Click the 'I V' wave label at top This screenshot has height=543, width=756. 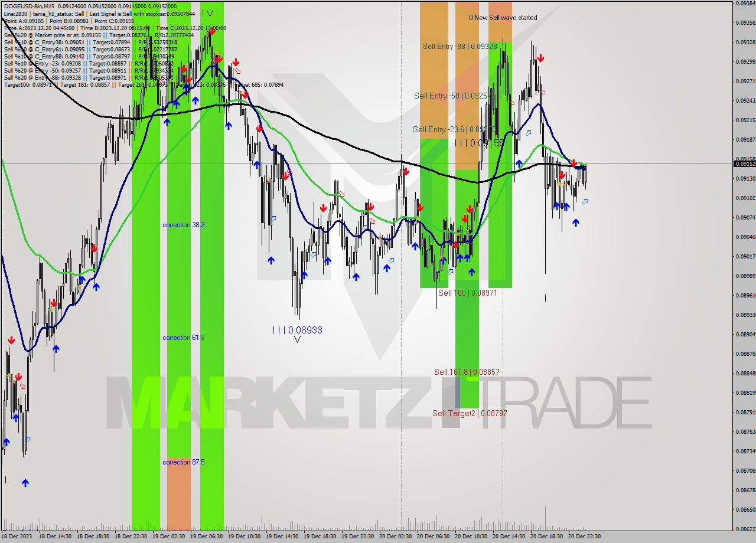tap(207, 13)
